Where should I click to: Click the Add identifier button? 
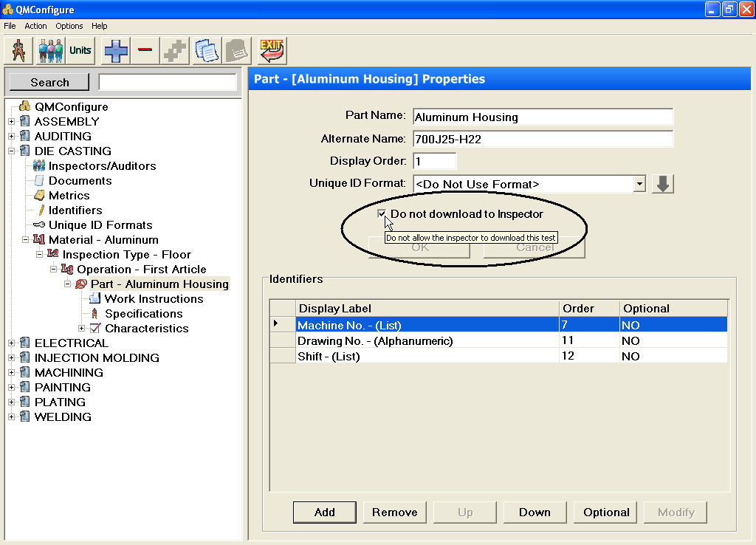click(325, 513)
